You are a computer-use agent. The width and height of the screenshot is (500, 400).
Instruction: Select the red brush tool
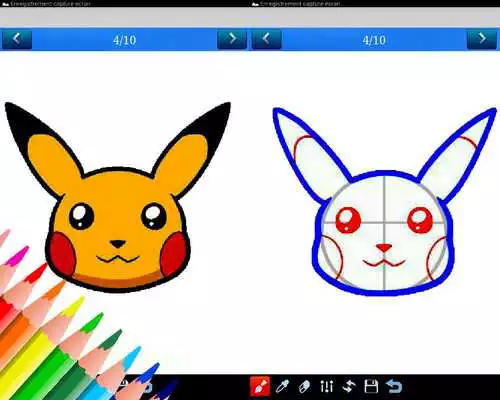[x=260, y=386]
